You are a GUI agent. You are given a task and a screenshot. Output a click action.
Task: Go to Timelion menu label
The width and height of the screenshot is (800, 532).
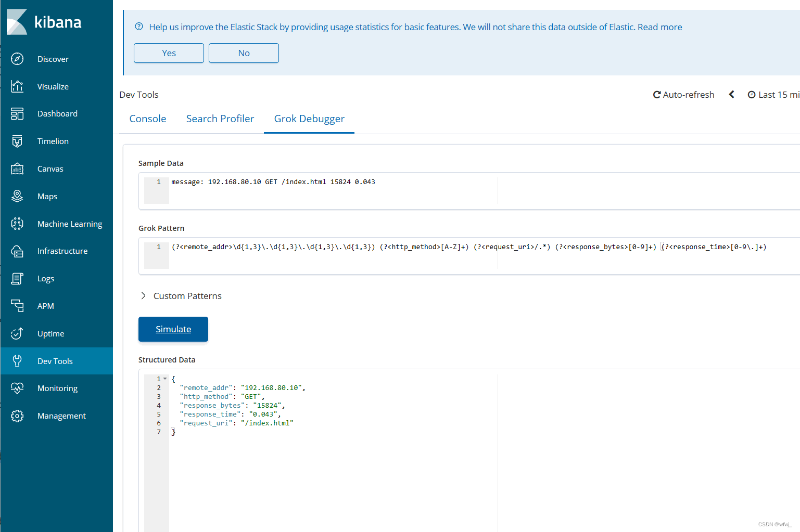point(53,141)
